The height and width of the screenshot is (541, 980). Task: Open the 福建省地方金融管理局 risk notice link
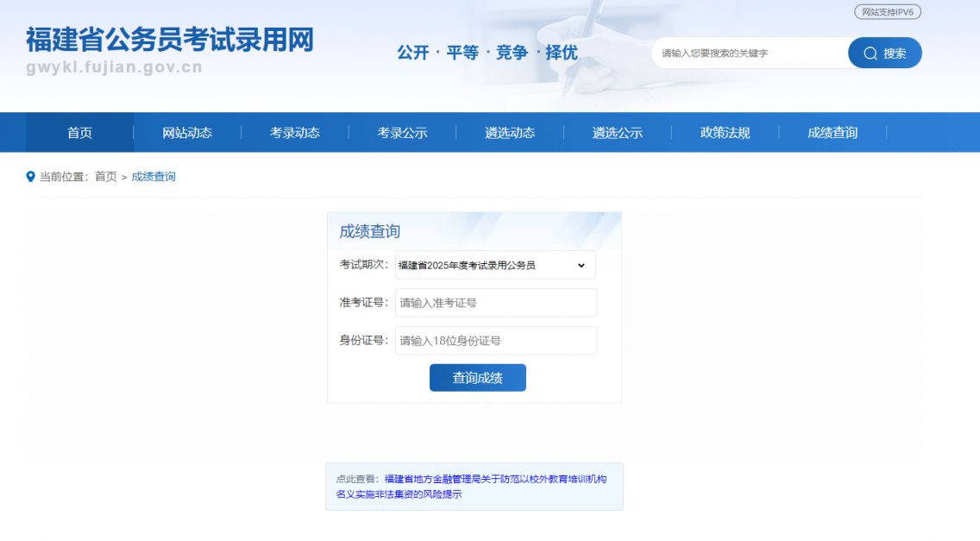(494, 479)
